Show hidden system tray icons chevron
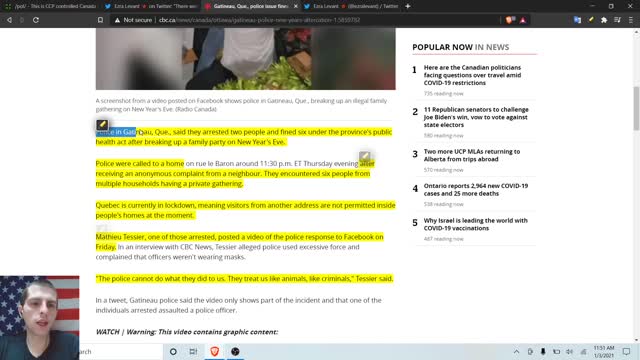 coord(516,351)
